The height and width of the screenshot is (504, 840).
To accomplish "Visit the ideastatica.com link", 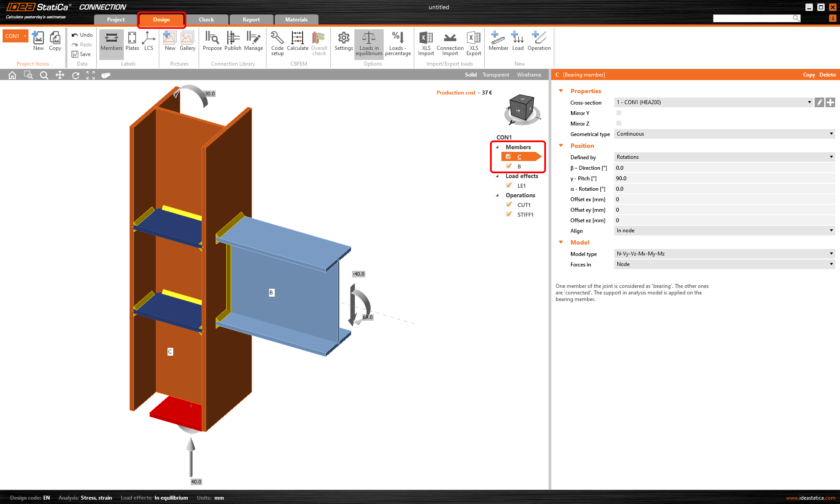I will 810,497.
